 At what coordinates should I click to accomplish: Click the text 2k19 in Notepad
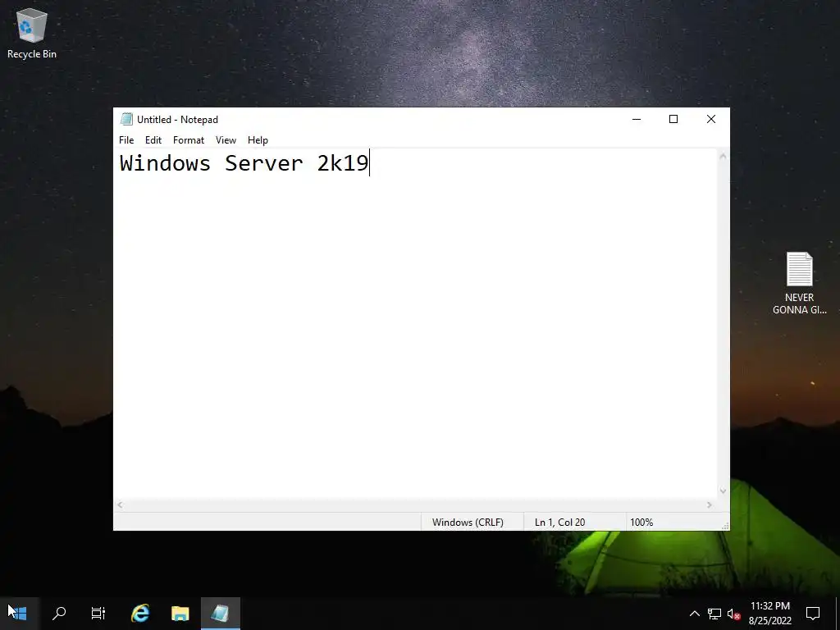pyautogui.click(x=343, y=163)
